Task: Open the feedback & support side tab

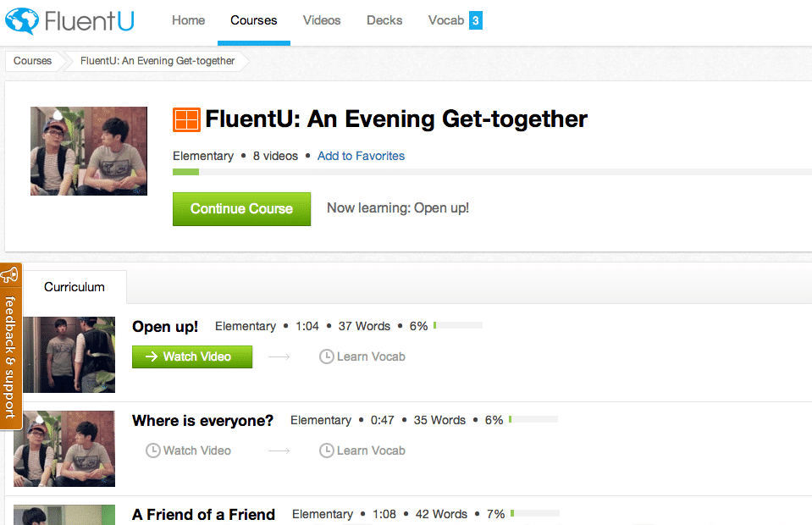Action: coord(10,356)
